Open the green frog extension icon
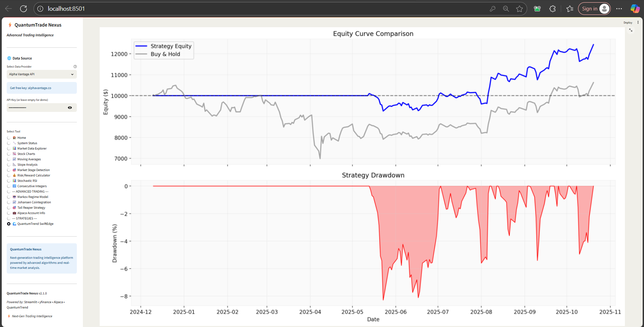644x327 pixels. 537,9
